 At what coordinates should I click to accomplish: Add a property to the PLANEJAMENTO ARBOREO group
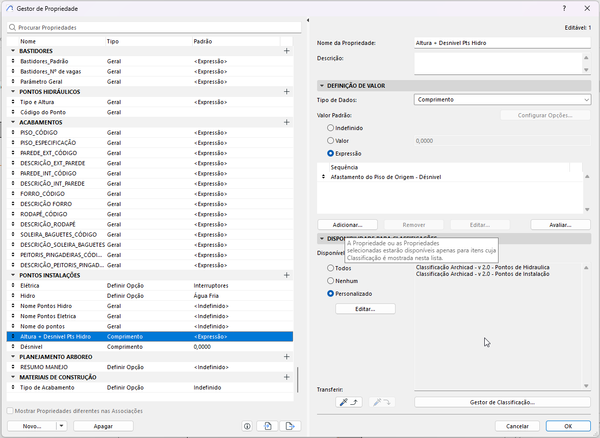(287, 357)
